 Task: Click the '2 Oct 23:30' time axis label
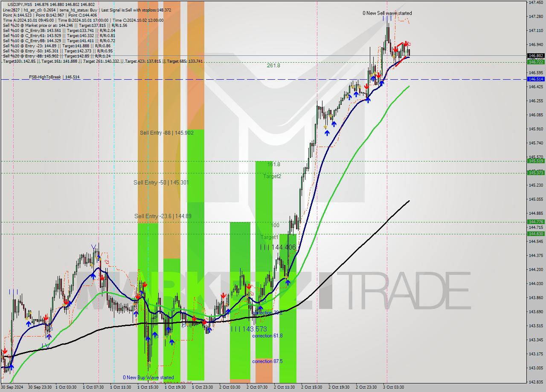click(366, 387)
